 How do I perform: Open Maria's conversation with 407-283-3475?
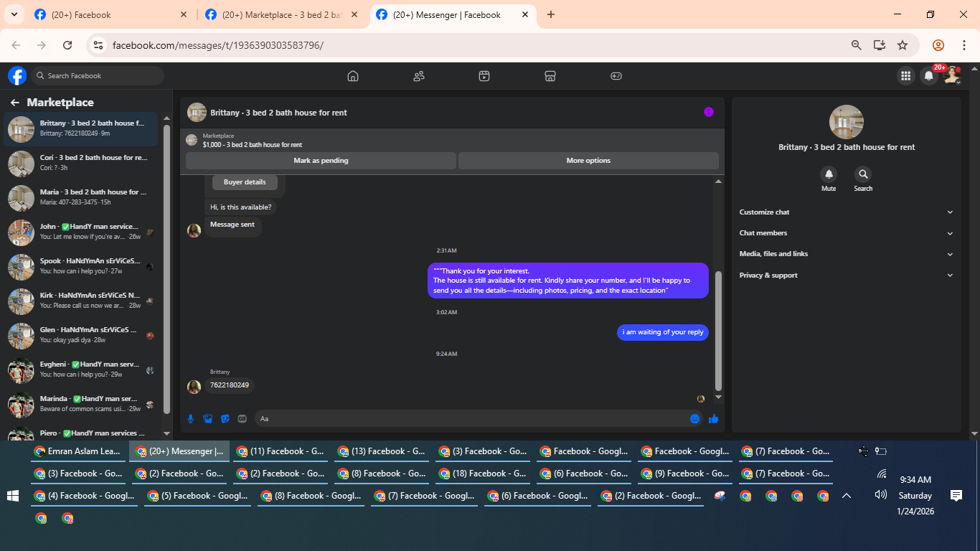(80, 197)
